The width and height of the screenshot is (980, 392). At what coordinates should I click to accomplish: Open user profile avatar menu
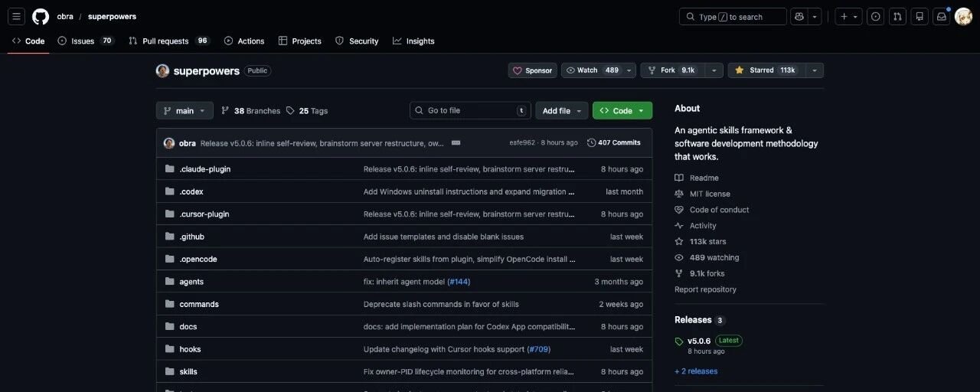coord(963,16)
